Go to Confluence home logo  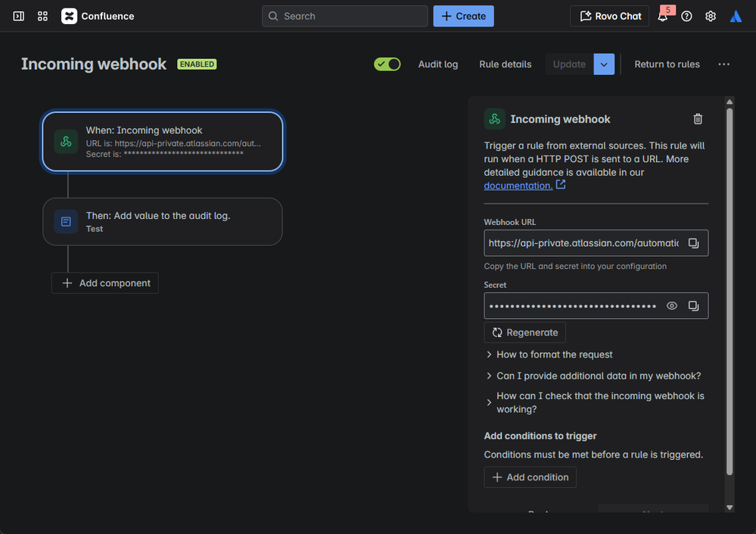pyautogui.click(x=98, y=17)
